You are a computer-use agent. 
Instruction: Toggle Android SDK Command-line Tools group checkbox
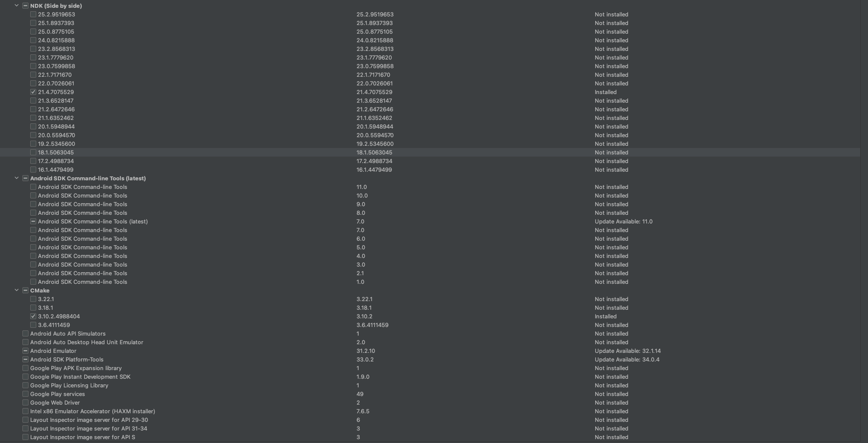click(x=25, y=178)
